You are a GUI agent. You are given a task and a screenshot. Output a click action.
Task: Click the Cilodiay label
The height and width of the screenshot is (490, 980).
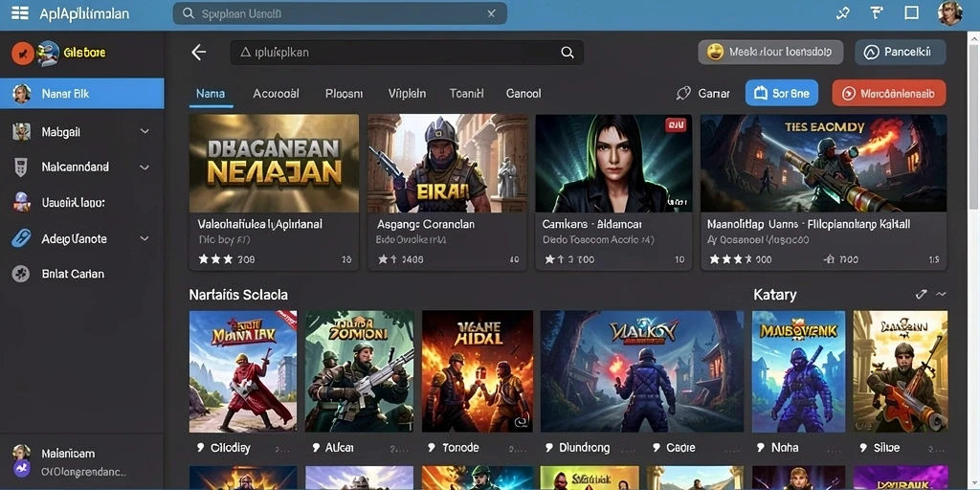pyautogui.click(x=230, y=448)
